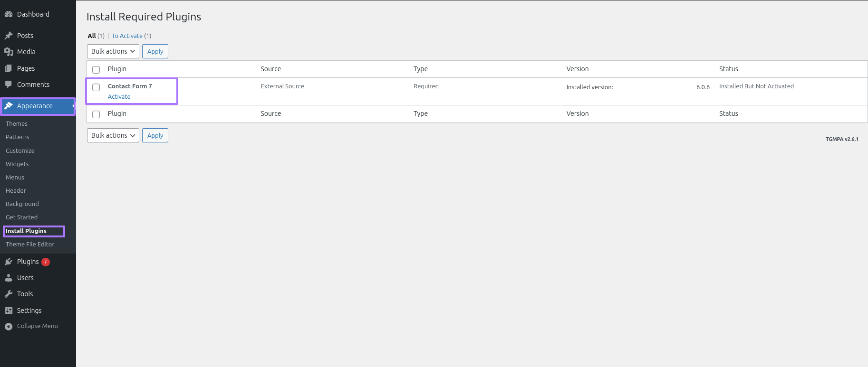Screen dimensions: 868x367
Task: Open the top Bulk actions dropdown
Action: click(x=113, y=51)
